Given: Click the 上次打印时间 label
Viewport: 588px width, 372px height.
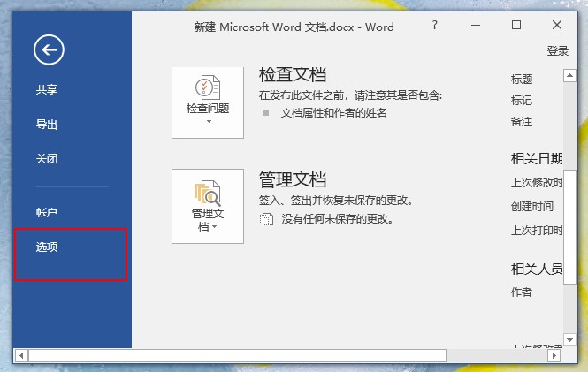Looking at the screenshot, I should tap(537, 231).
